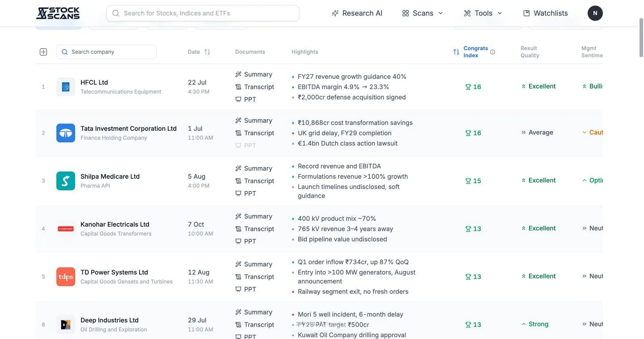Image resolution: width=644 pixels, height=339 pixels.
Task: Open Research AI page
Action: [x=357, y=13]
